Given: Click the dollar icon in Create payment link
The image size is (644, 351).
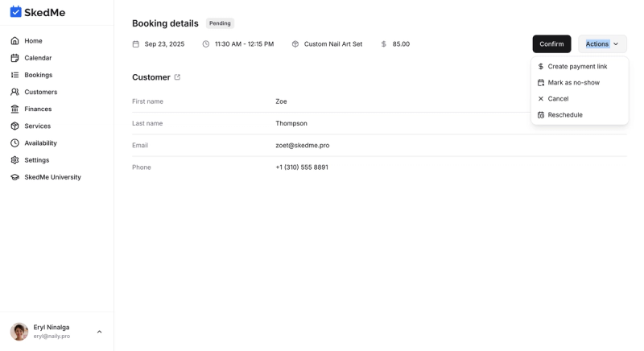Looking at the screenshot, I should (541, 67).
